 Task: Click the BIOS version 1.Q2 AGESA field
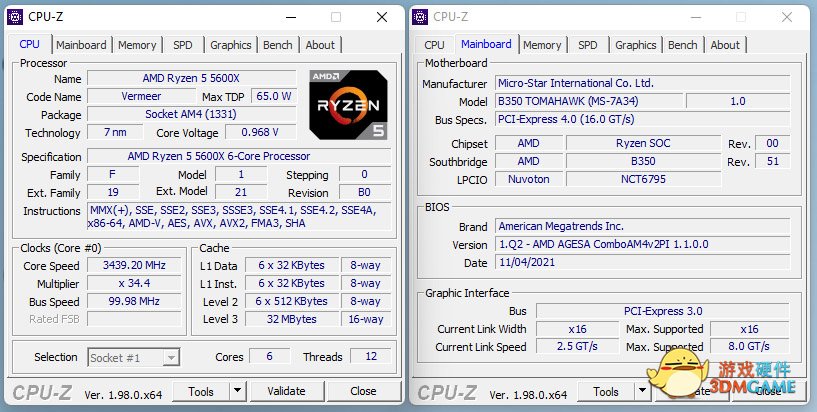(642, 244)
